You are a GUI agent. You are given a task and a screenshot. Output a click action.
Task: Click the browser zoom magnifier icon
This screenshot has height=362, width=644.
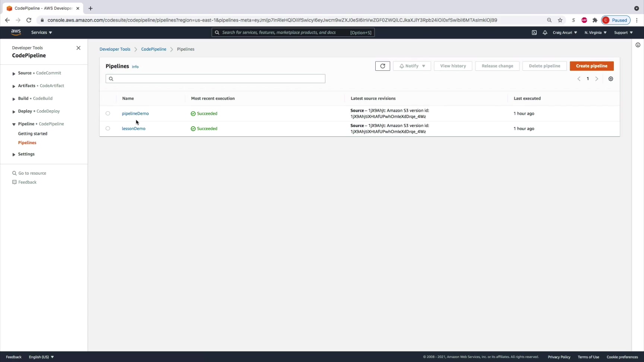pos(549,20)
